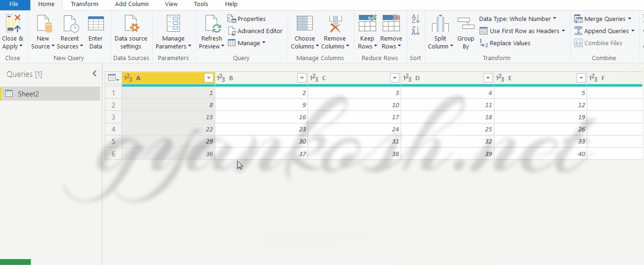This screenshot has height=265, width=644.
Task: Click column A data type icon
Action: point(128,78)
